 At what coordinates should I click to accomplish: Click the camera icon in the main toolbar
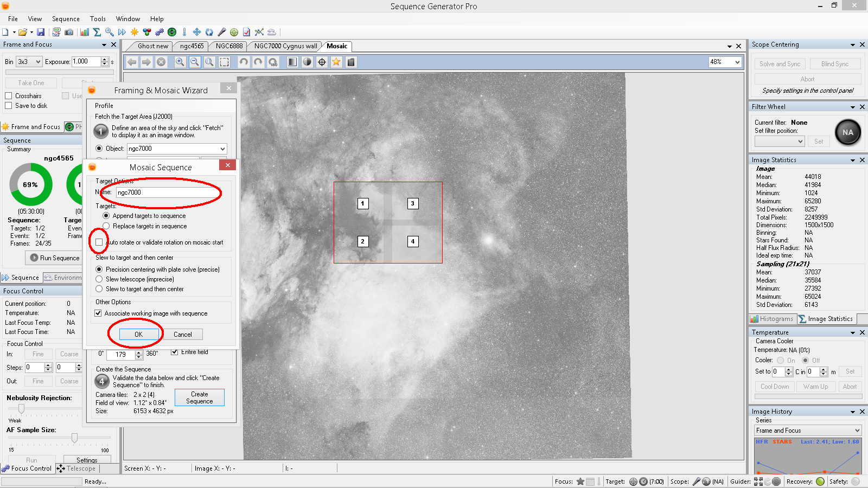click(x=69, y=32)
